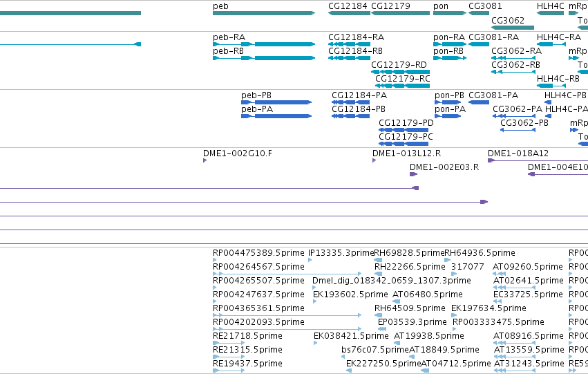Select clone end DME1-013L12.R
Image resolution: width=588 pixels, height=374 pixels.
pyautogui.click(x=406, y=153)
